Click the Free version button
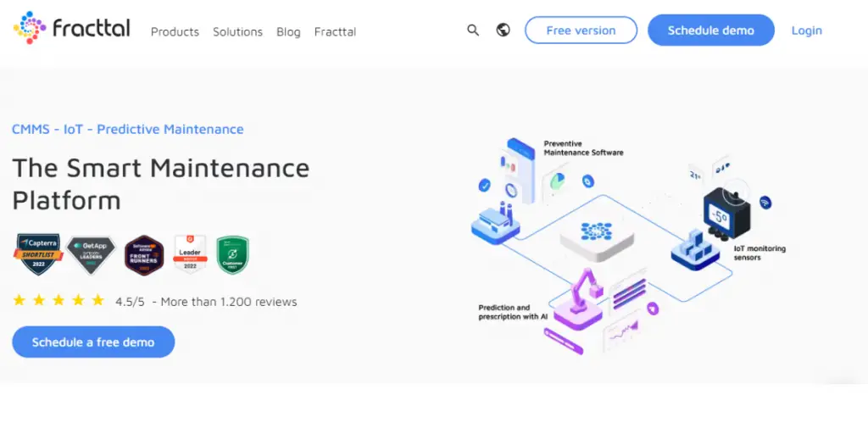 pos(581,31)
